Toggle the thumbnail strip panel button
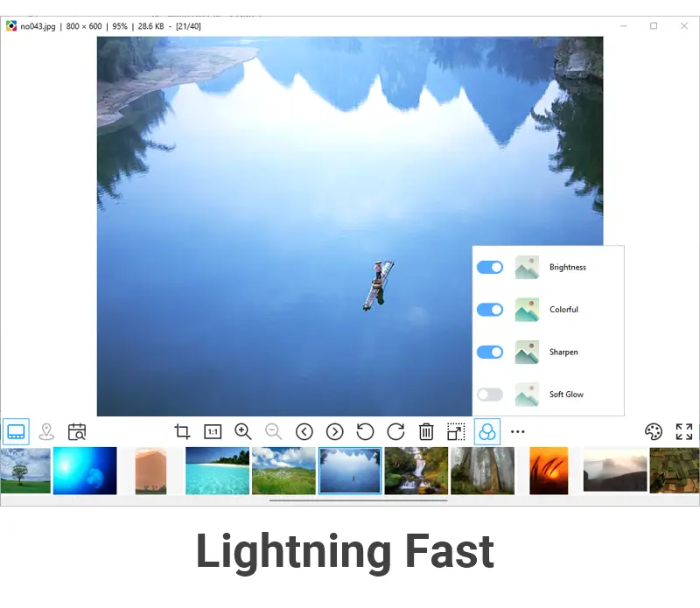 click(16, 431)
